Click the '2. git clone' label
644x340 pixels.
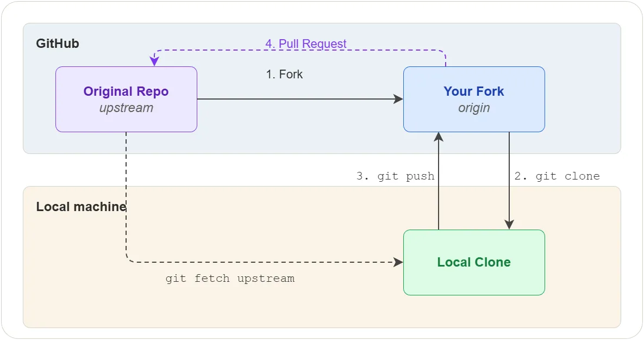coord(557,176)
